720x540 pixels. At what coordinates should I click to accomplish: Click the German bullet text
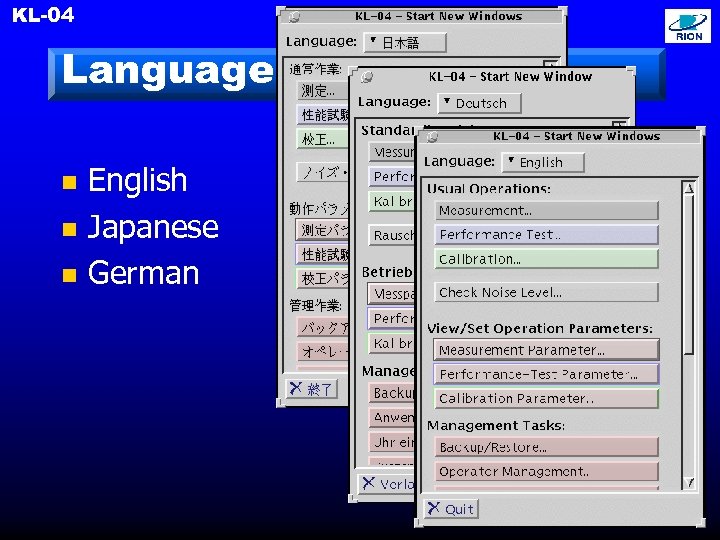(x=143, y=273)
